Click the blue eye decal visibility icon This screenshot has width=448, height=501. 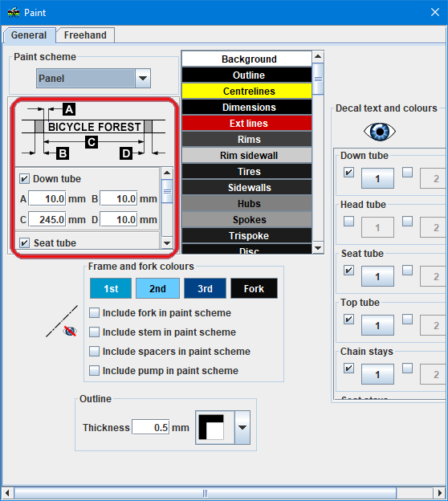pyautogui.click(x=380, y=132)
